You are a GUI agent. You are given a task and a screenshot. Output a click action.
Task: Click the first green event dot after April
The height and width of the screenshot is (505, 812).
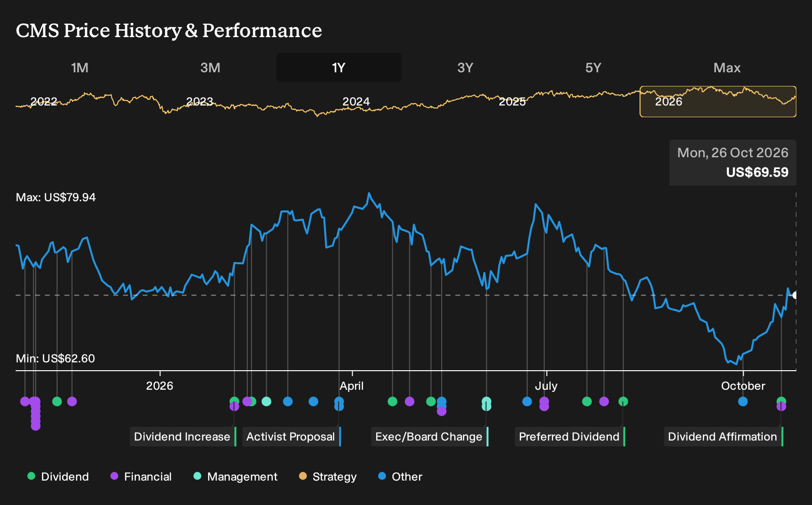pyautogui.click(x=392, y=401)
